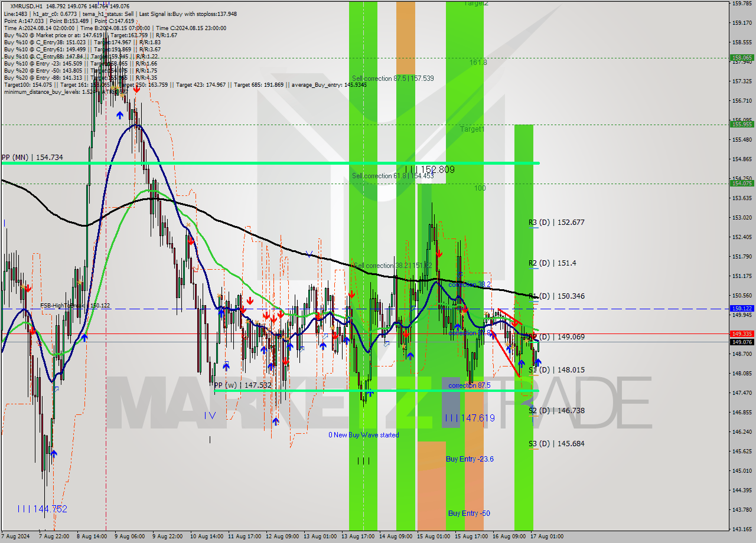Screen dimensions: 756x543
Task: Click the 153.020 price axis value
Action: pos(742,217)
